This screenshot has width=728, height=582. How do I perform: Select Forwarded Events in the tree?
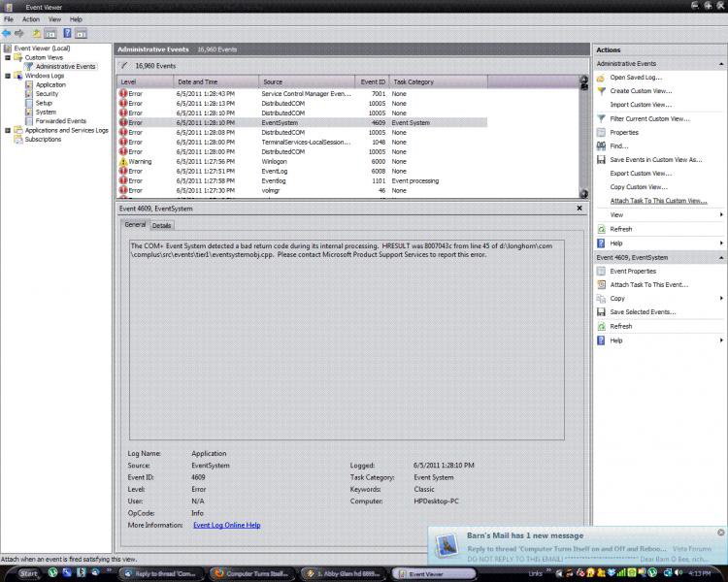[x=61, y=121]
